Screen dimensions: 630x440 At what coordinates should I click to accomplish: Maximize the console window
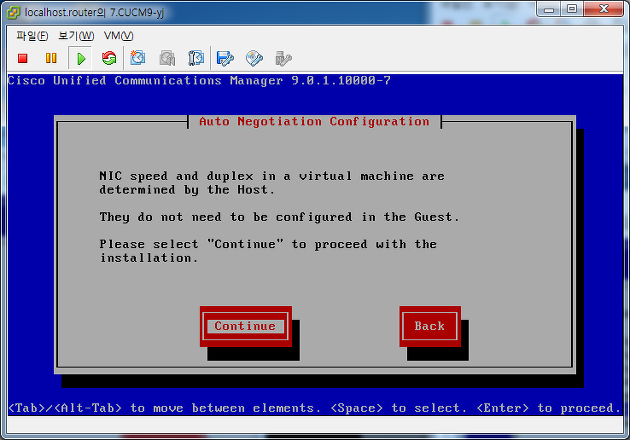[x=572, y=10]
